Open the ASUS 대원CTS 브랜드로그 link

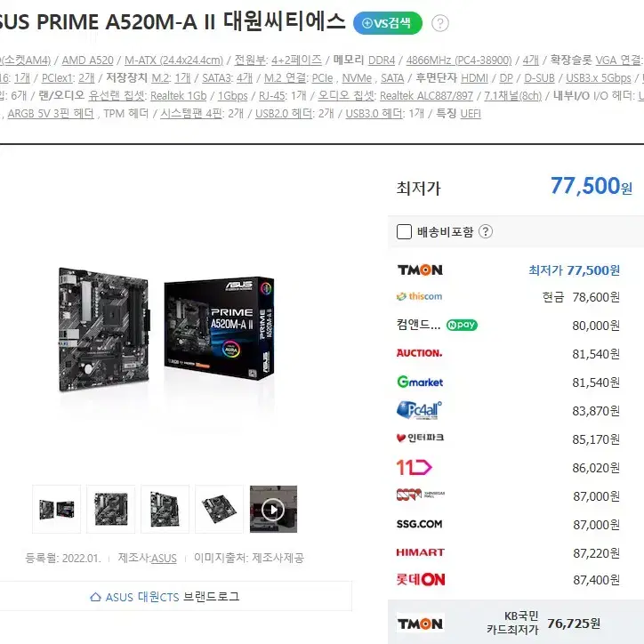pos(165,596)
